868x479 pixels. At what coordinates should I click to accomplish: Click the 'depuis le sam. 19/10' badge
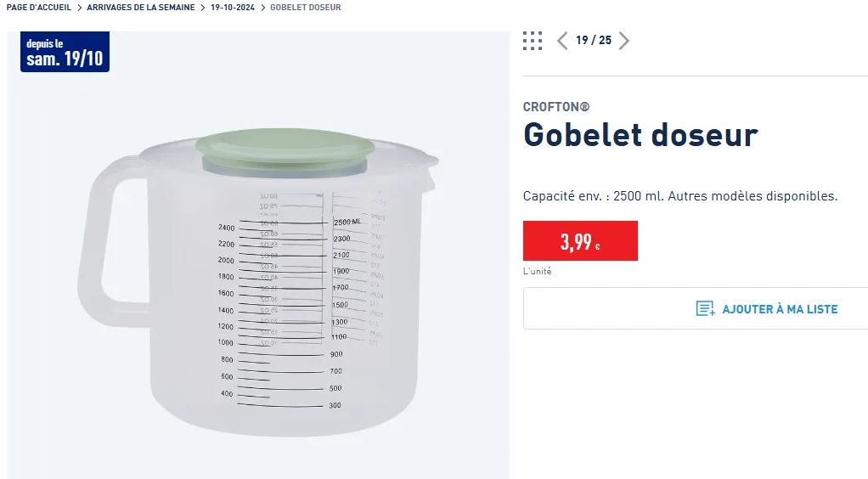click(x=65, y=52)
